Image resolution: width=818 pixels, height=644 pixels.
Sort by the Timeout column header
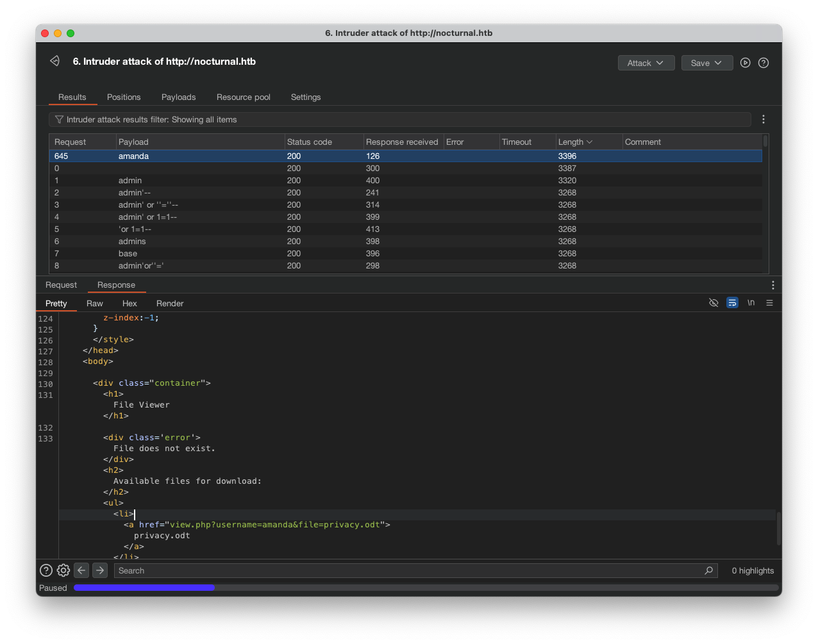(527, 142)
